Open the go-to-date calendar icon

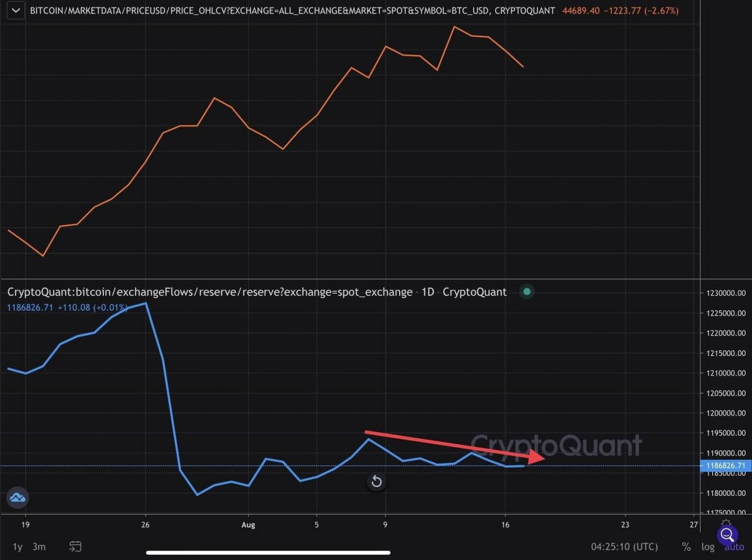(75, 546)
